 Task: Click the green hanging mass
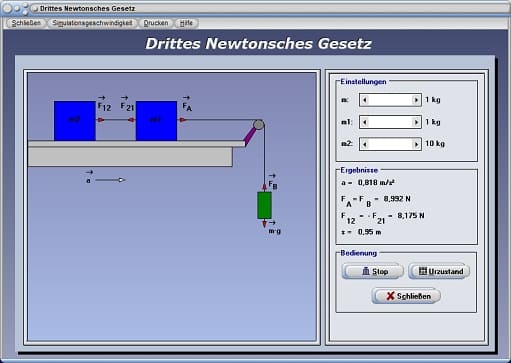click(x=264, y=205)
